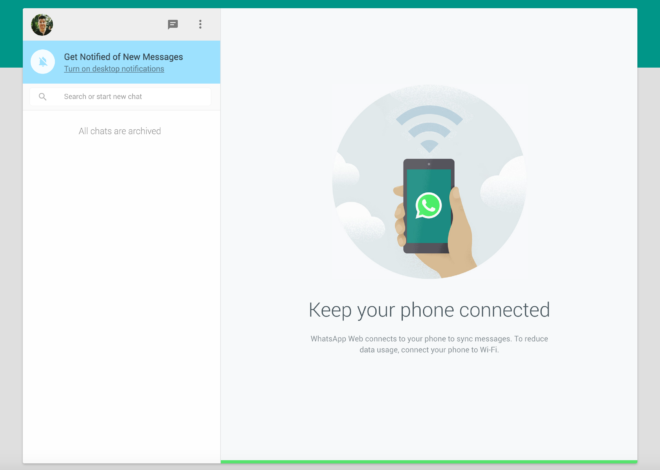The width and height of the screenshot is (660, 470).
Task: Open the profile avatar photo
Action: click(42, 25)
